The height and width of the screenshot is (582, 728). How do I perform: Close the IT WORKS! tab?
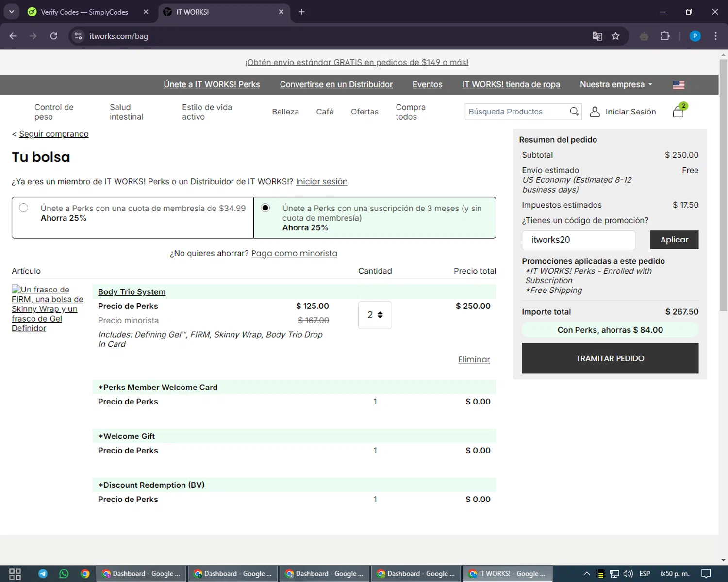281,12
